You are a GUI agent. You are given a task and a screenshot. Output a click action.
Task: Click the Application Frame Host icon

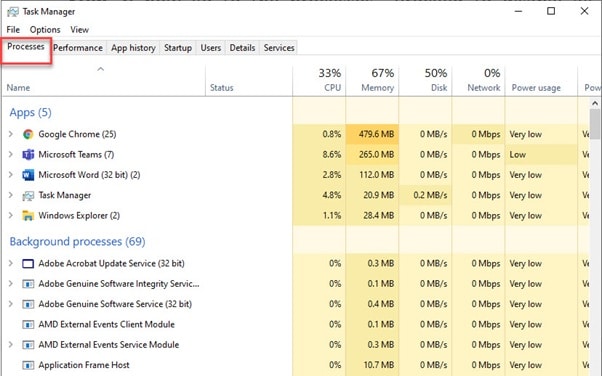(x=28, y=365)
